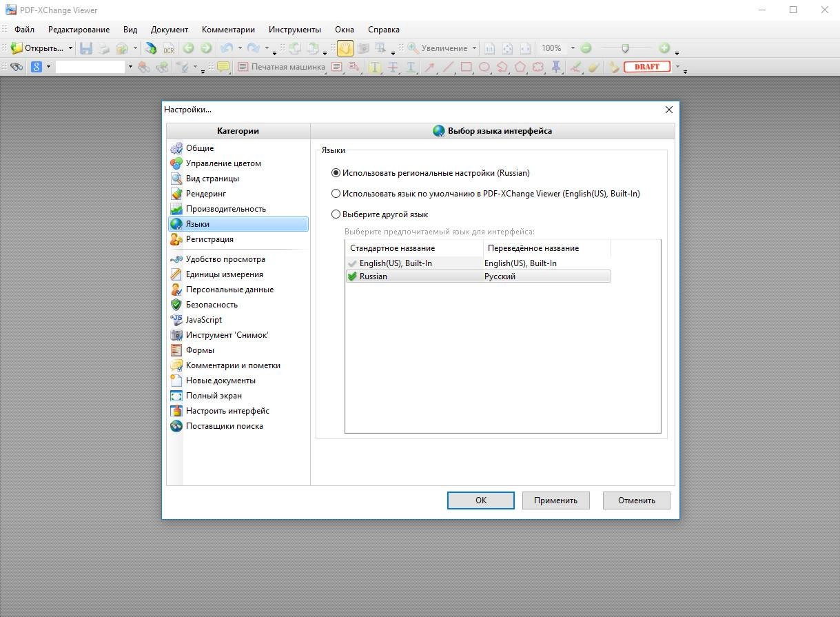Select the sticky note comment tool
This screenshot has width=840, height=617.
(223, 67)
